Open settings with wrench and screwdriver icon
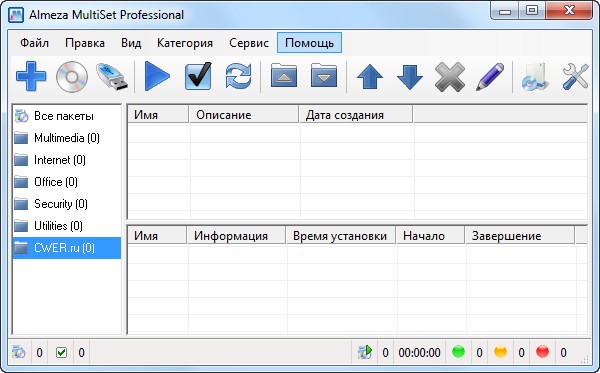600x373 pixels. click(x=575, y=77)
